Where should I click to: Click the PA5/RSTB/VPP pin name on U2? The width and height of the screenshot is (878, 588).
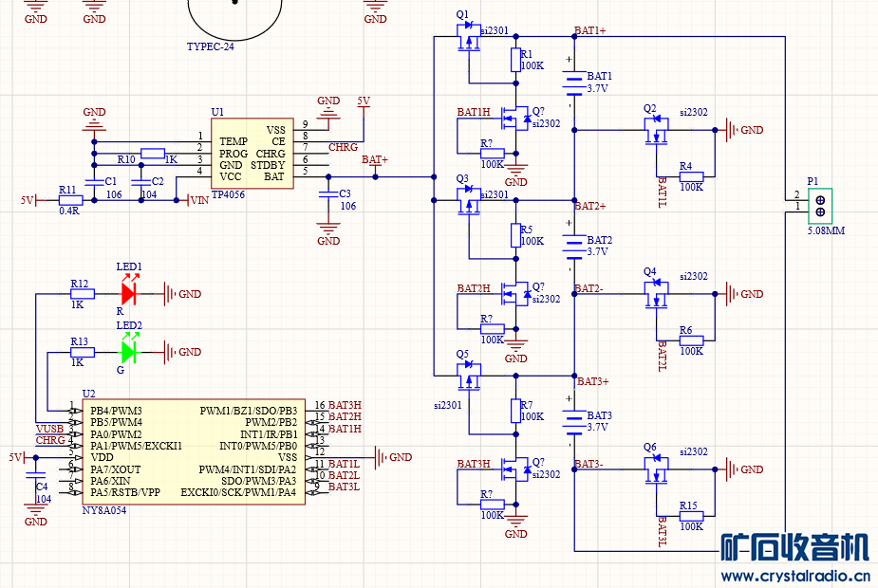pos(125,492)
